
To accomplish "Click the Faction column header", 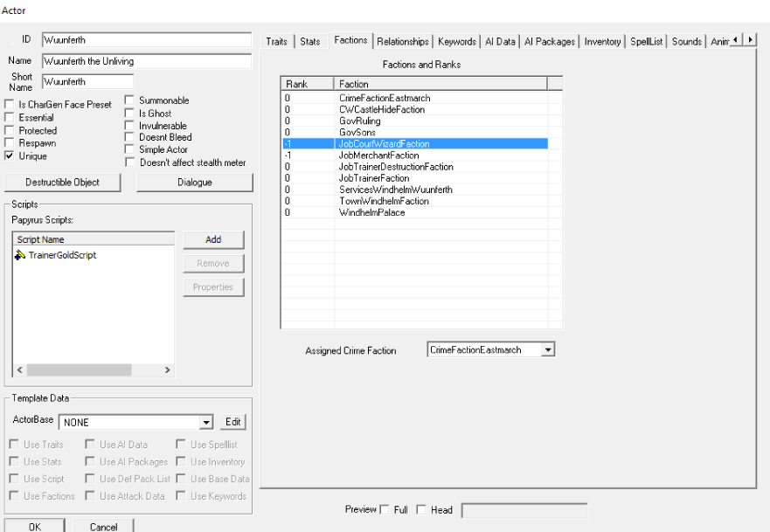I will click(440, 84).
